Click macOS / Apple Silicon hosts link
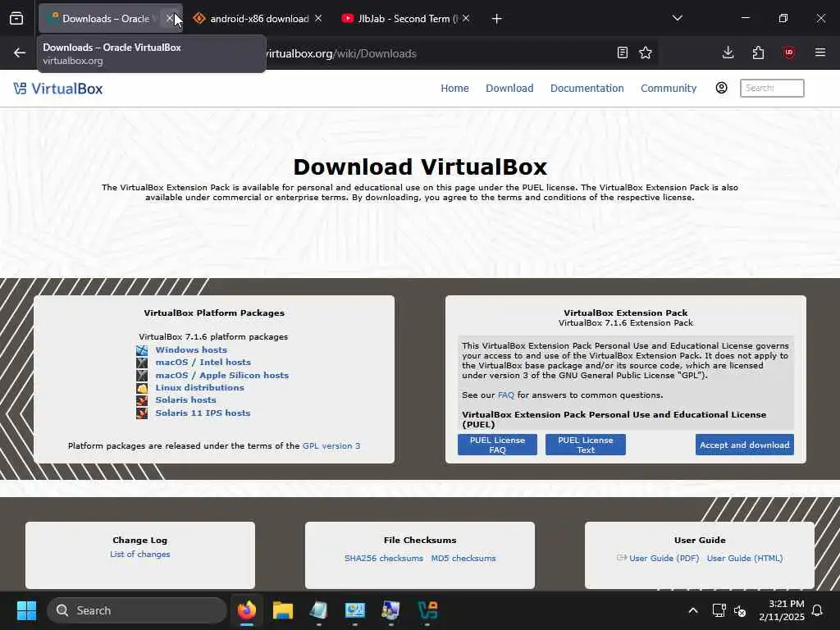This screenshot has height=630, width=840. pos(221,375)
